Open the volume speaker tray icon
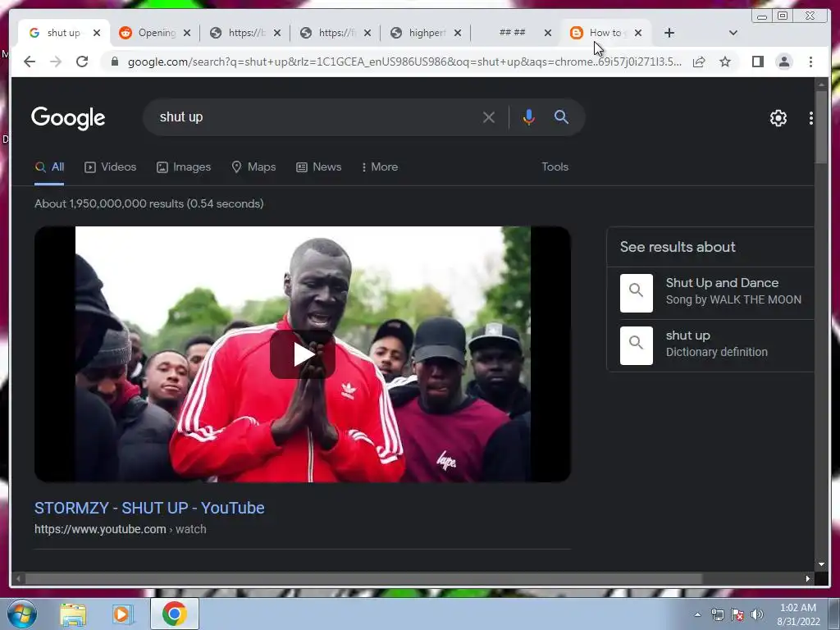This screenshot has height=630, width=840. pos(757,614)
